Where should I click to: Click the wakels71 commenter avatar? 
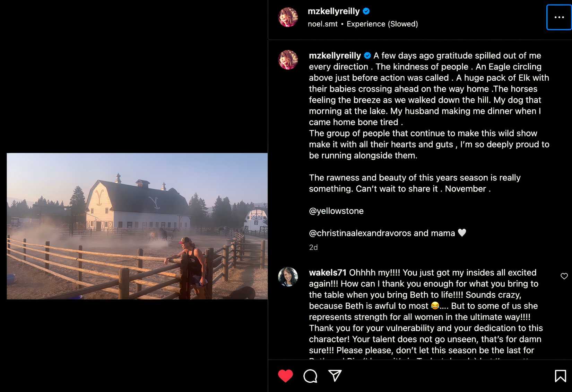288,277
